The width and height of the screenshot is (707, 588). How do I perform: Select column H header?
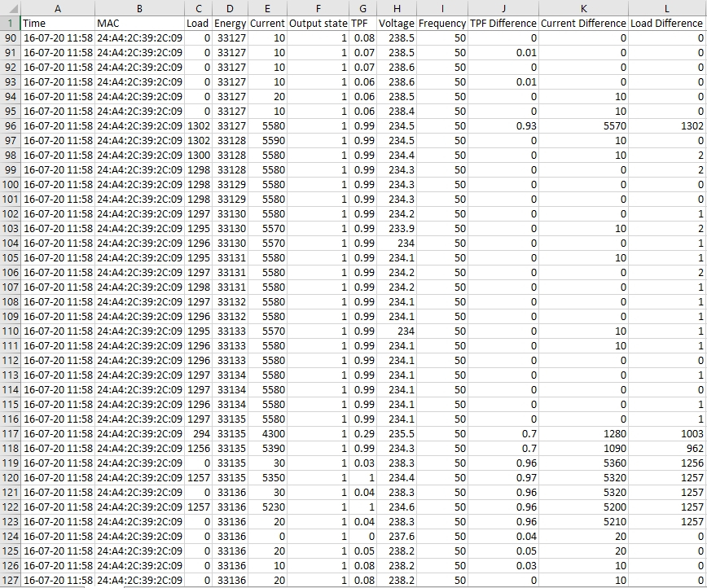397,8
